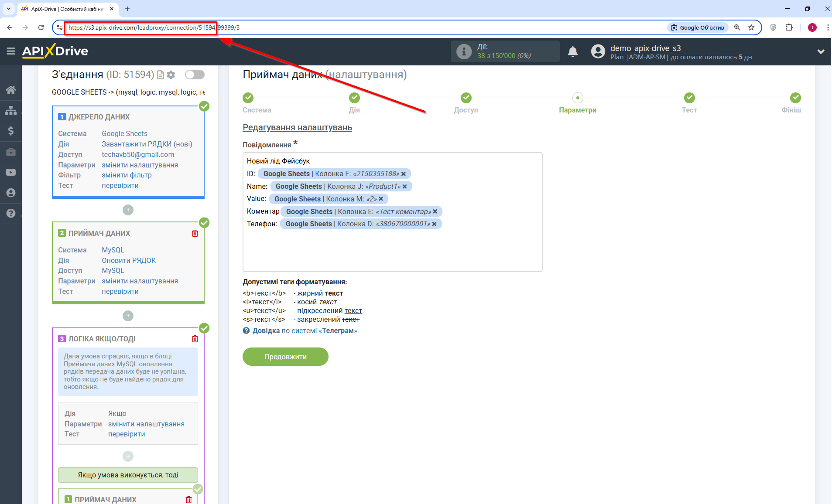
Task: Bookmark this page with star icon
Action: [751, 27]
